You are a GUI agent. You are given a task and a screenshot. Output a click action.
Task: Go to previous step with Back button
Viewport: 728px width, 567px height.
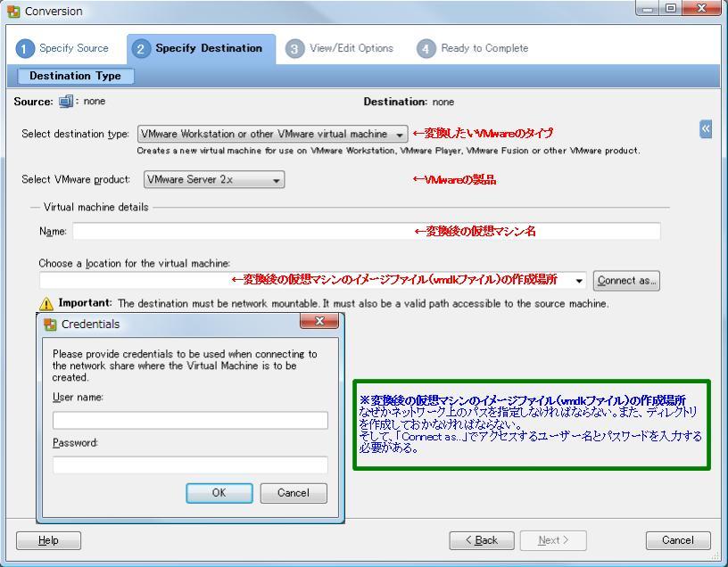pyautogui.click(x=482, y=540)
